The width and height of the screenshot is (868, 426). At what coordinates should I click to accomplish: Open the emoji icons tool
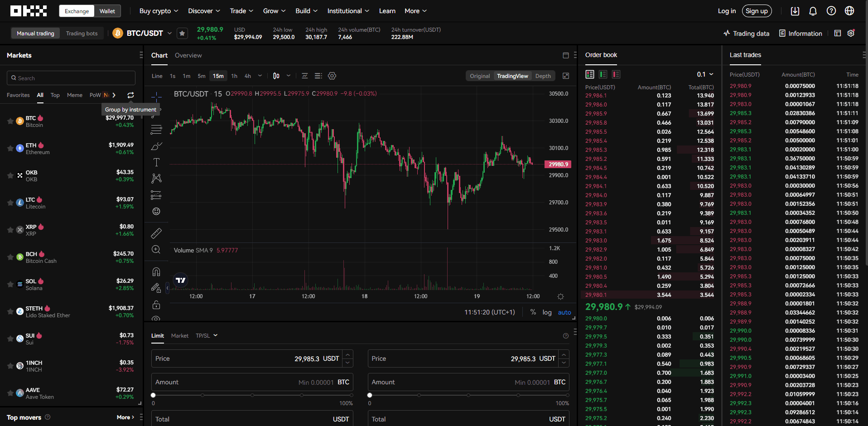tap(156, 211)
